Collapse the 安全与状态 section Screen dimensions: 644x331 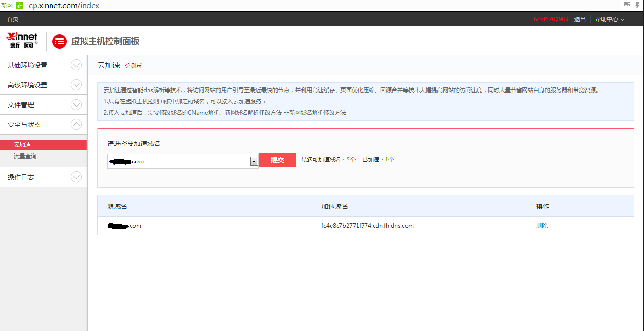click(76, 125)
